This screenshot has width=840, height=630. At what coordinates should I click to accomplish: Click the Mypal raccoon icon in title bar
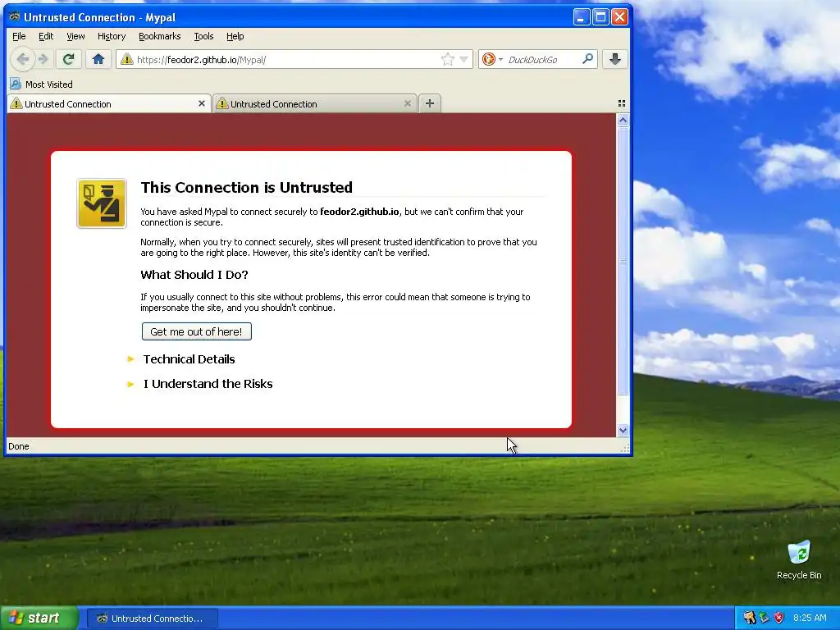pos(15,16)
